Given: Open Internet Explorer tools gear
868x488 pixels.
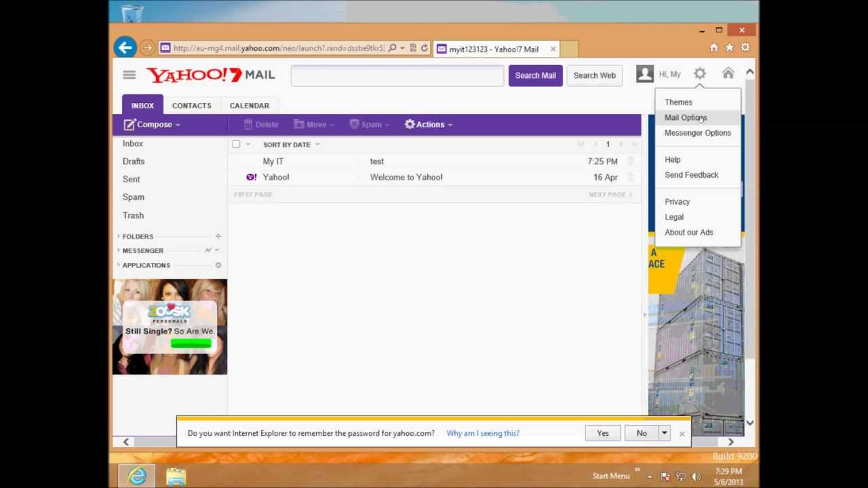Looking at the screenshot, I should click(745, 47).
